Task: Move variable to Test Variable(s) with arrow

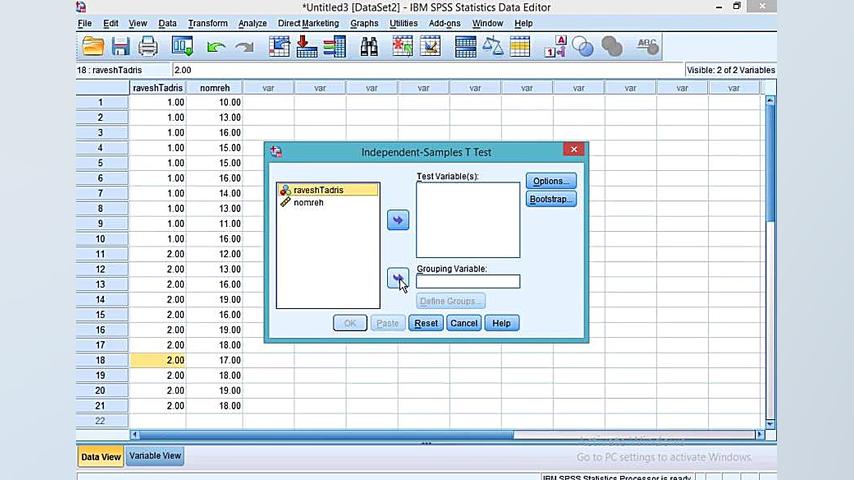Action: pyautogui.click(x=398, y=220)
